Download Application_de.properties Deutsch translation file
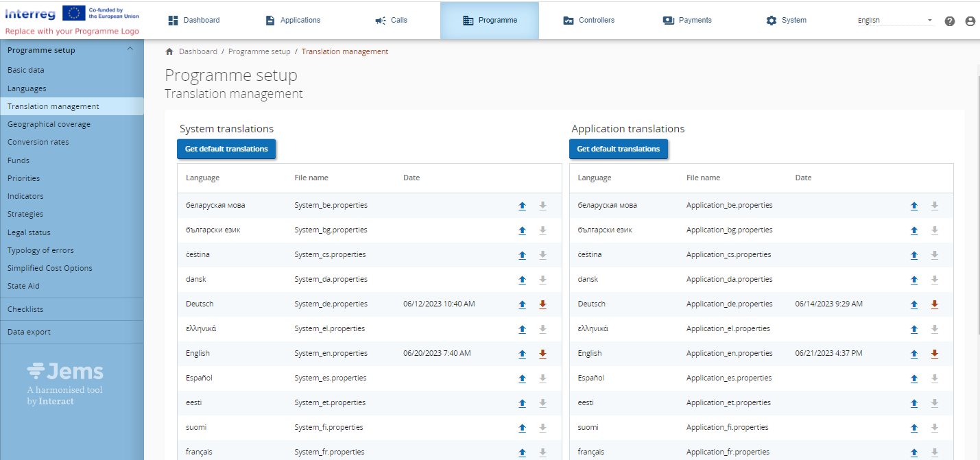 pyautogui.click(x=934, y=304)
